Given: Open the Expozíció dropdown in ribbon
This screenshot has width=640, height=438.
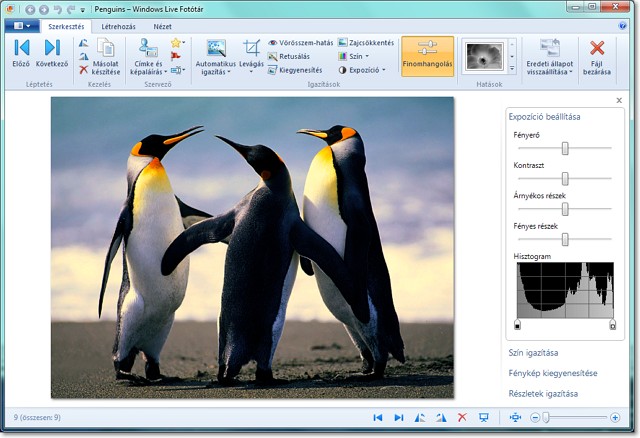Looking at the screenshot, I should coord(362,70).
